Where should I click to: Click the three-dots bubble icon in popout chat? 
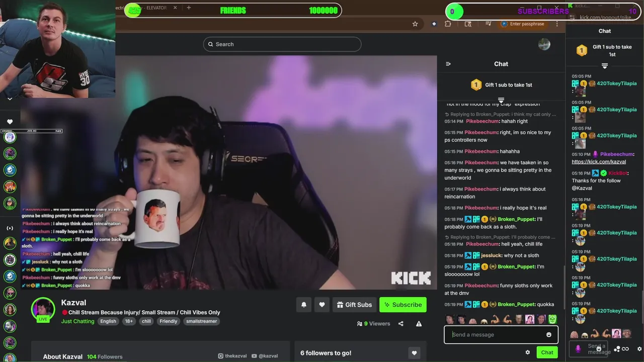tap(617, 348)
